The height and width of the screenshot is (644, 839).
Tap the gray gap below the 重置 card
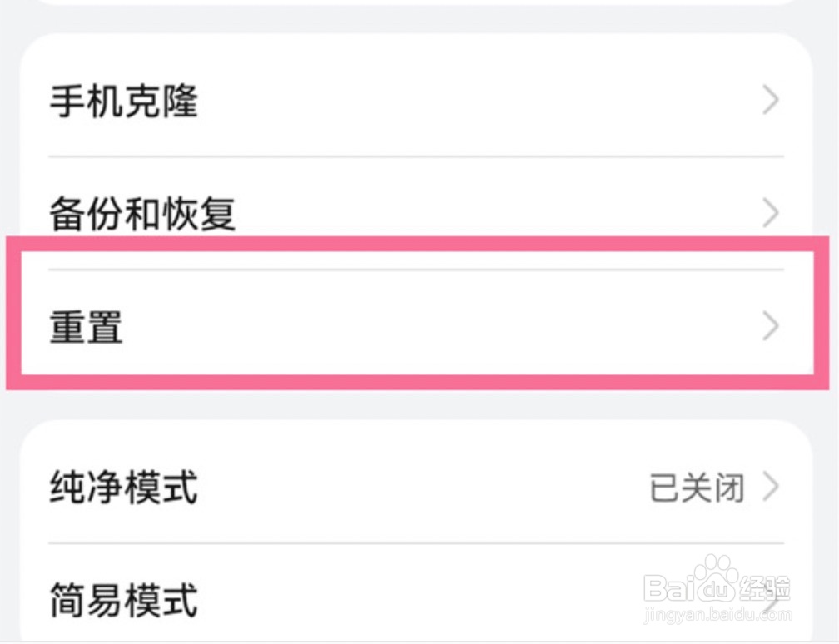click(416, 404)
